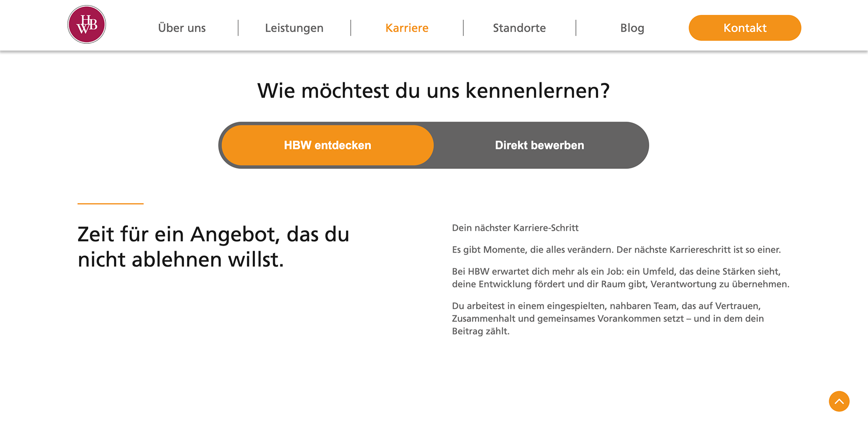Click the orange Kontakt button
Viewport: 868px width, 426px height.
pyautogui.click(x=745, y=28)
